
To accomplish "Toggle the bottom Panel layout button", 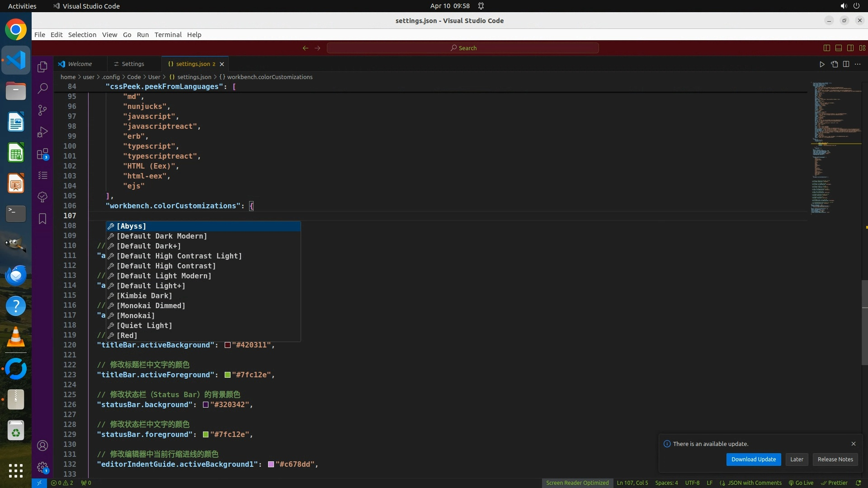I will click(838, 48).
